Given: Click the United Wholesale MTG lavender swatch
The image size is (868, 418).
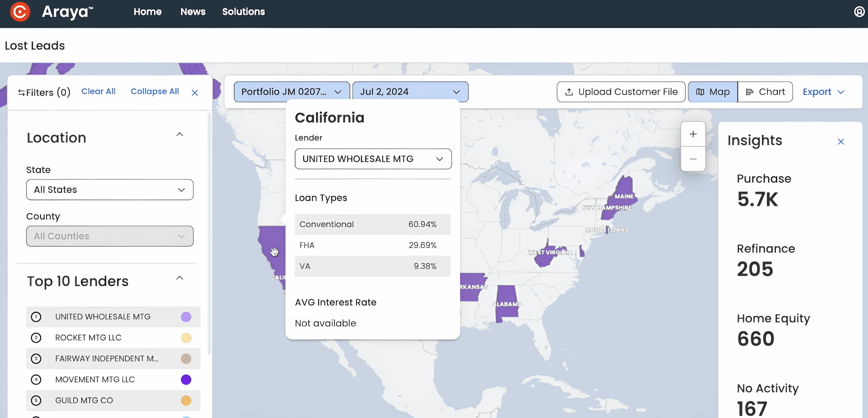Looking at the screenshot, I should pyautogui.click(x=186, y=317).
